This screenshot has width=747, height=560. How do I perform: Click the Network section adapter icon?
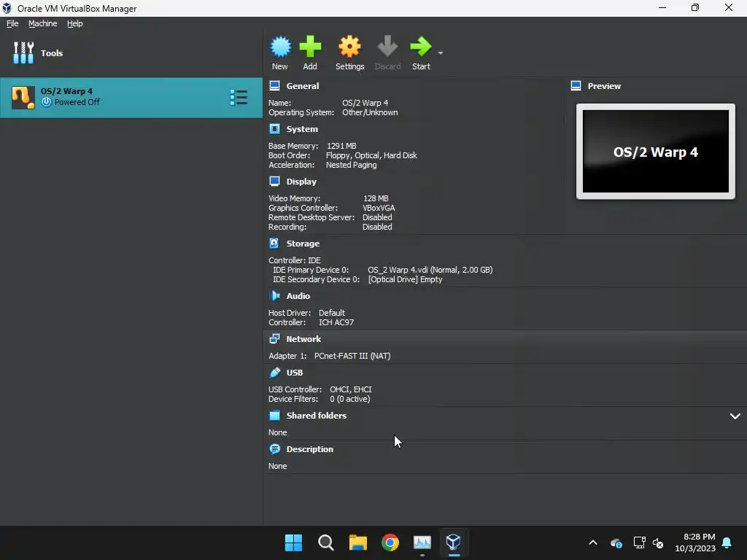[x=274, y=338]
